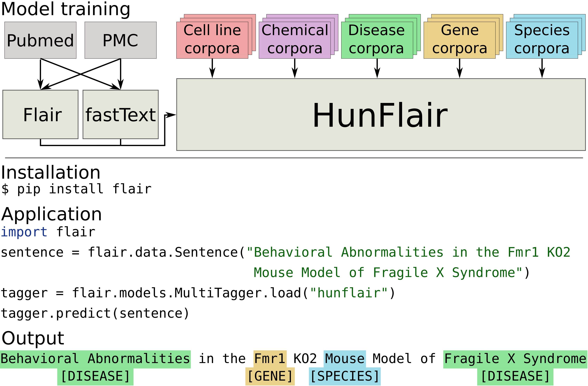Click the pip install flair command
588x386 pixels.
(77, 189)
